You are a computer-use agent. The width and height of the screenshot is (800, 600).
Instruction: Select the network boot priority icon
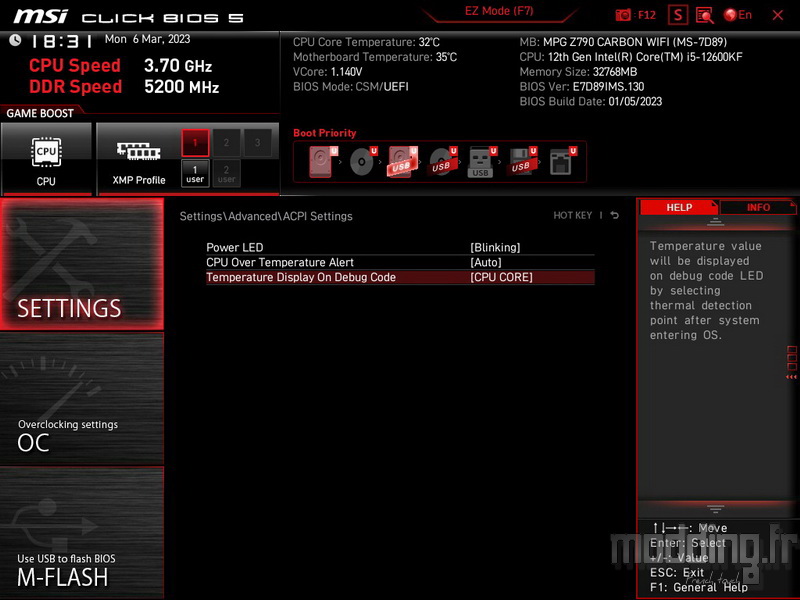pos(562,162)
